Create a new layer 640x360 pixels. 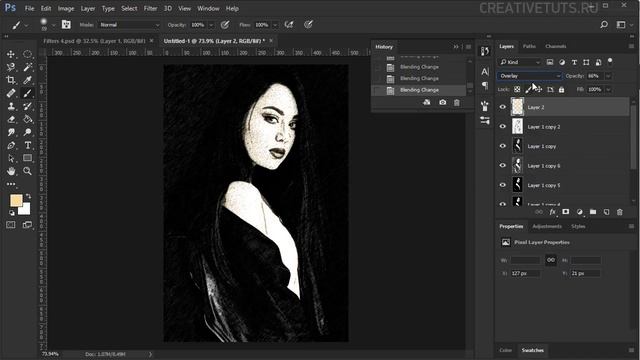click(607, 212)
